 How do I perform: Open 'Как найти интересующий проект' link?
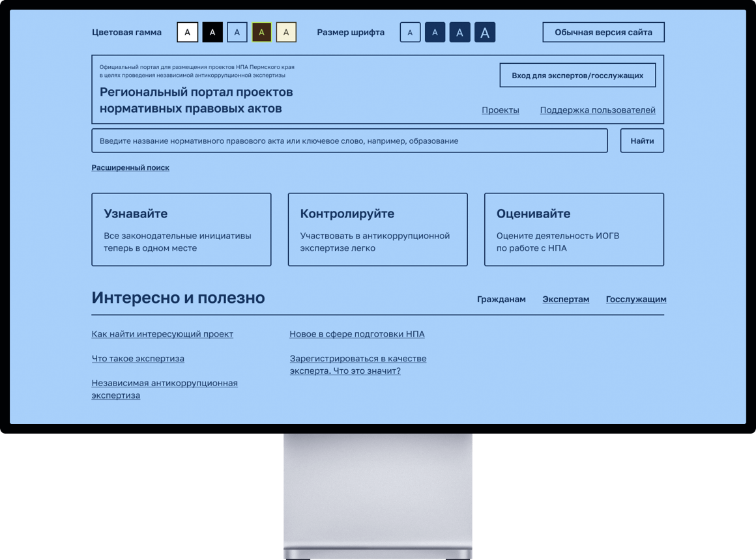162,334
